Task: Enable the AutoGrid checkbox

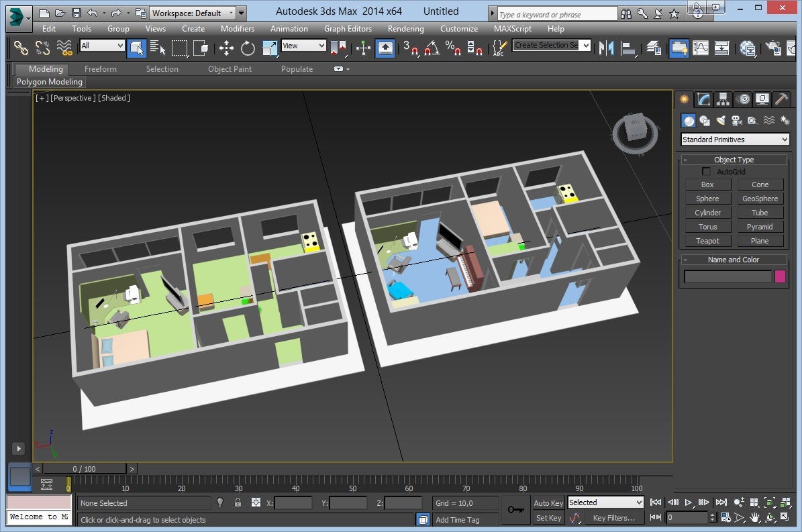Action: pos(706,172)
